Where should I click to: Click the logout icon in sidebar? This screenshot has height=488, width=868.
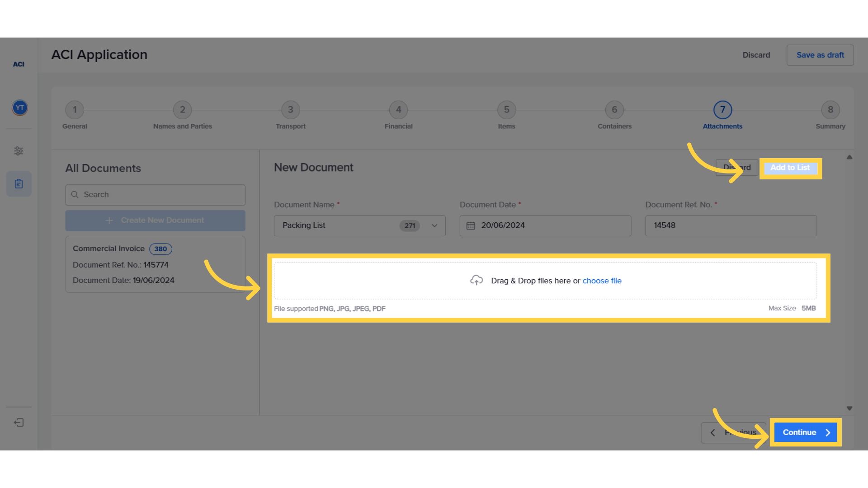(x=19, y=422)
